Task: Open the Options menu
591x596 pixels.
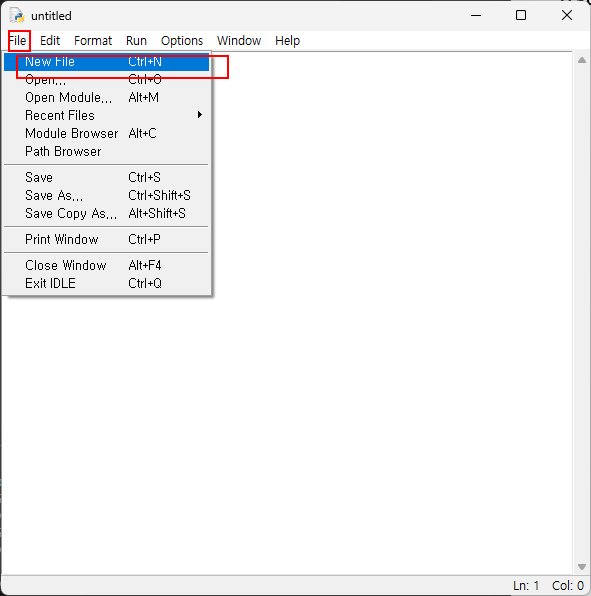Action: point(182,41)
